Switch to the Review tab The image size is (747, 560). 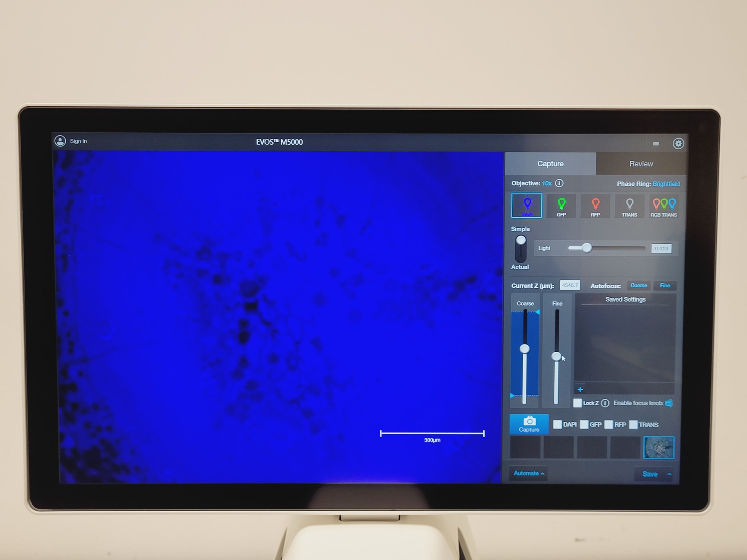641,164
